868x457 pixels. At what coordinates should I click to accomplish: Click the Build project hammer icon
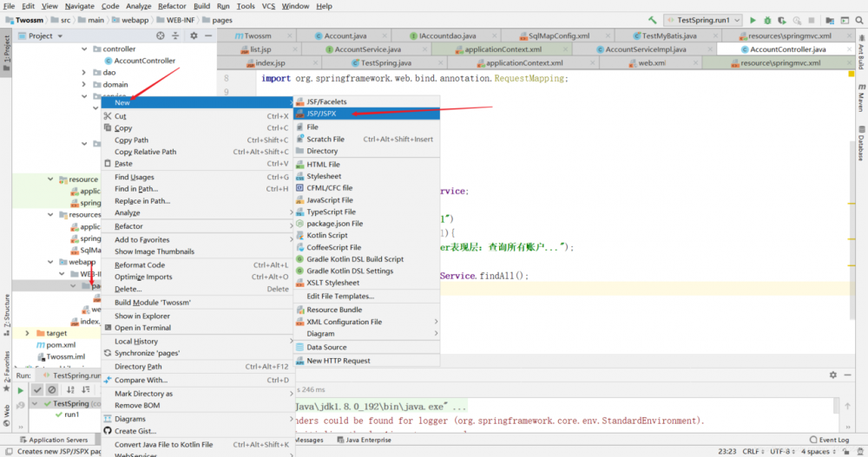click(x=652, y=20)
